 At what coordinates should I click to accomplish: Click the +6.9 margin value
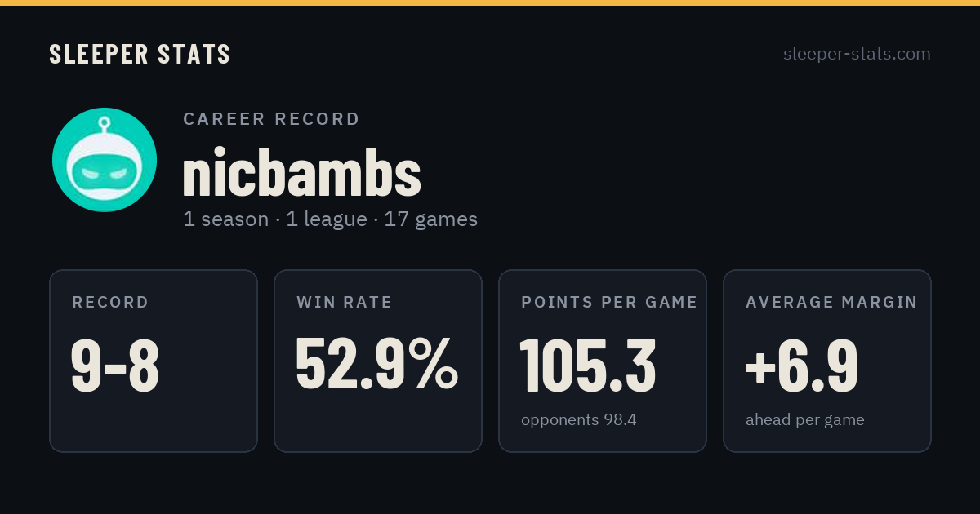(x=801, y=366)
